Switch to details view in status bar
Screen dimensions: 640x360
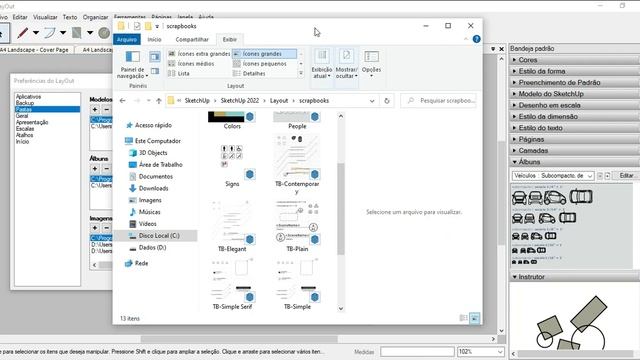pos(464,318)
